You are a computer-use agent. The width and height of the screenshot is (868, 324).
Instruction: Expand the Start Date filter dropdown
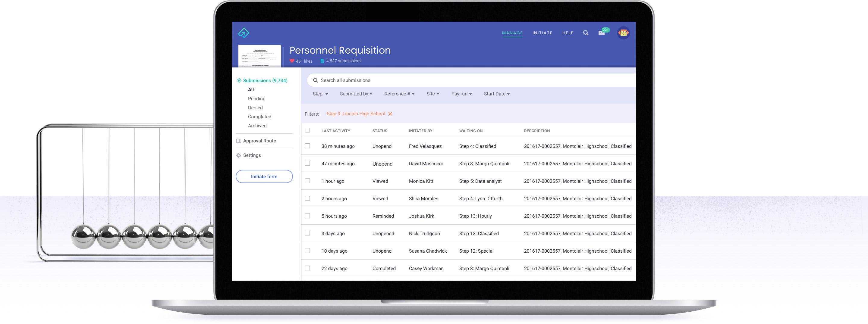497,94
